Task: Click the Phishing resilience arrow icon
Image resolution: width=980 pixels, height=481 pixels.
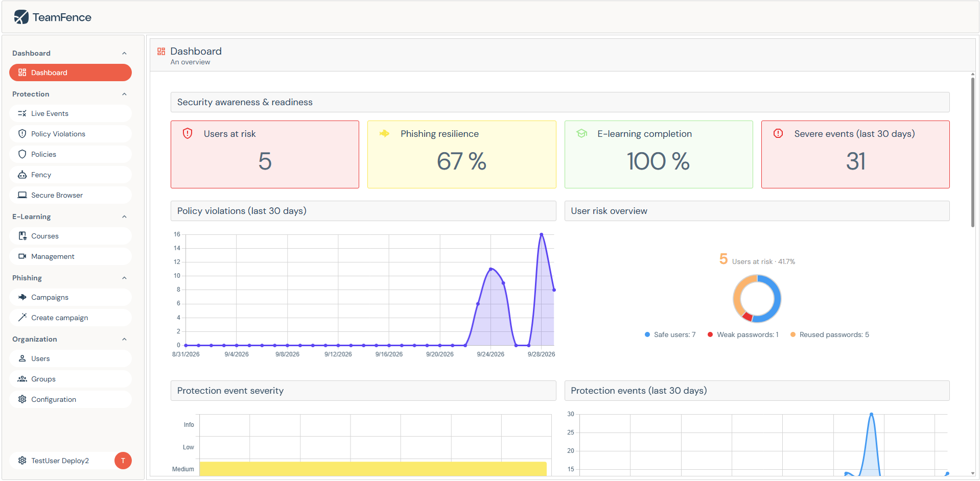Action: tap(384, 133)
